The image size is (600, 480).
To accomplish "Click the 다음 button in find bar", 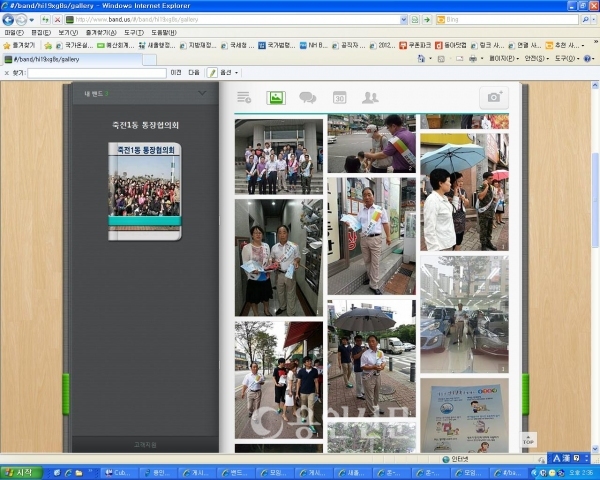I will click(195, 73).
